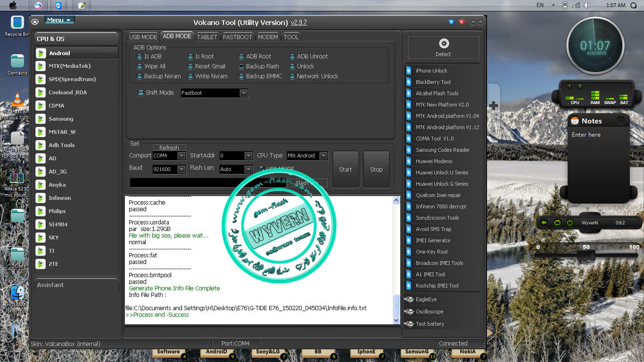Open the Huawei Modems tool

coord(434,161)
